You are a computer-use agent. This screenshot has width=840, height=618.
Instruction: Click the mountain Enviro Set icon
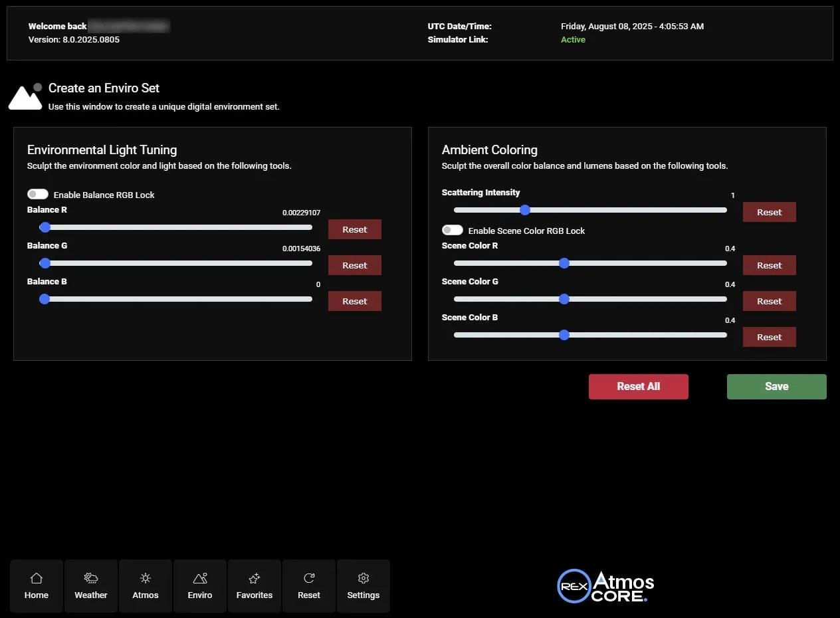coord(25,96)
